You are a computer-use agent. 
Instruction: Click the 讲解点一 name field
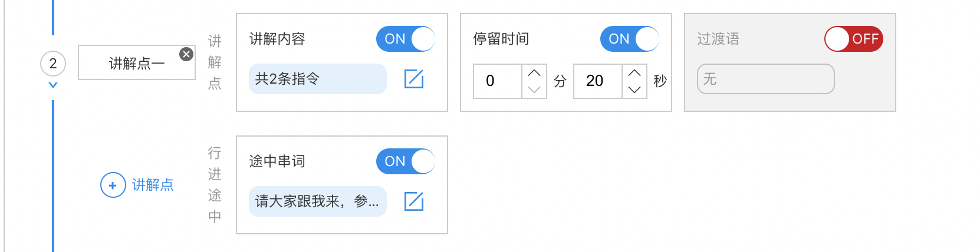pyautogui.click(x=137, y=62)
